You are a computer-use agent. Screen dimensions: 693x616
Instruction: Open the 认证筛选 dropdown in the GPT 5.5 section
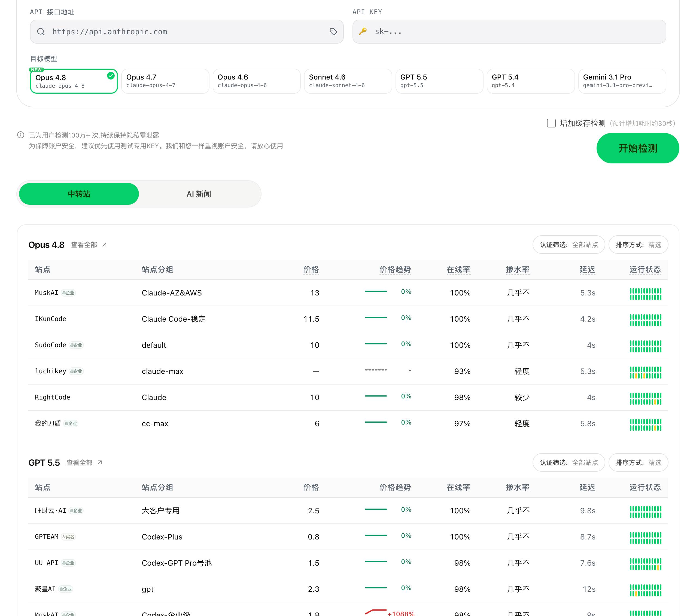pyautogui.click(x=569, y=462)
